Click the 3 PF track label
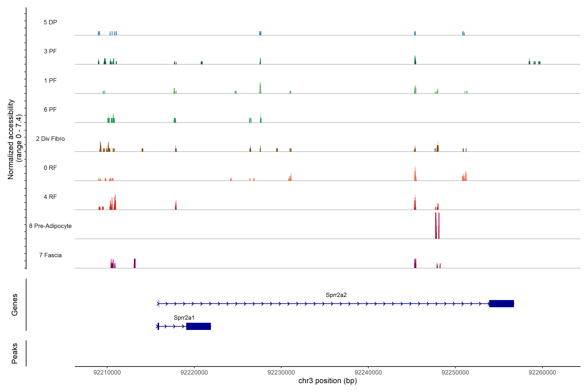Screen dimensions: 588x392 50,51
